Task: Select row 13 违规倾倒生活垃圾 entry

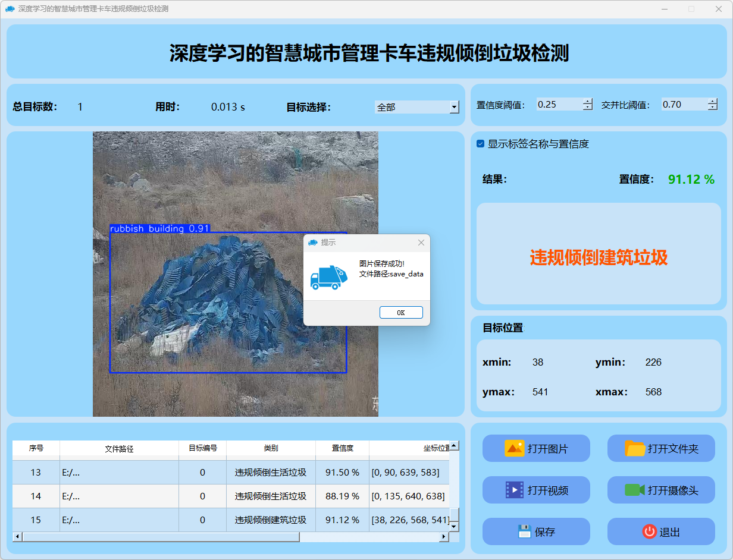Action: coord(271,472)
